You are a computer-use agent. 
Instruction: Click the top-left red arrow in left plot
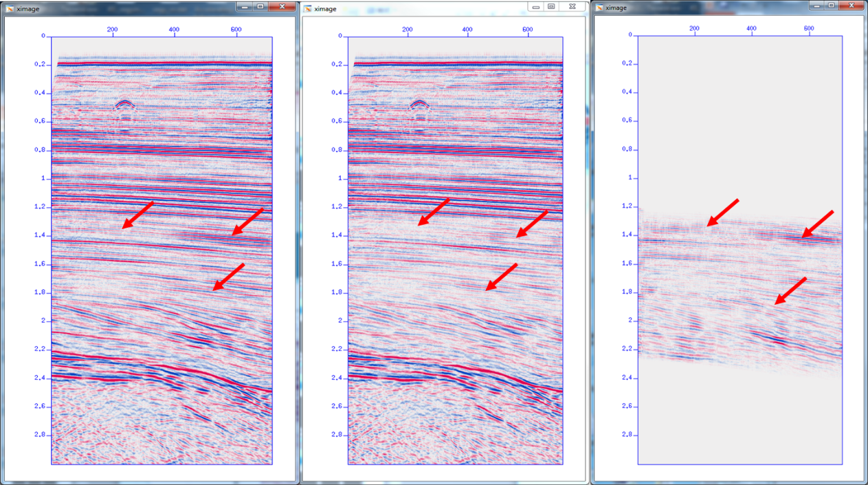(x=137, y=215)
